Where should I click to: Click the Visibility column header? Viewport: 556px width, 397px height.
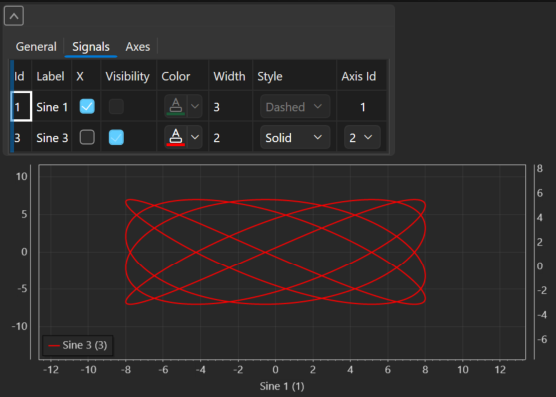(129, 76)
